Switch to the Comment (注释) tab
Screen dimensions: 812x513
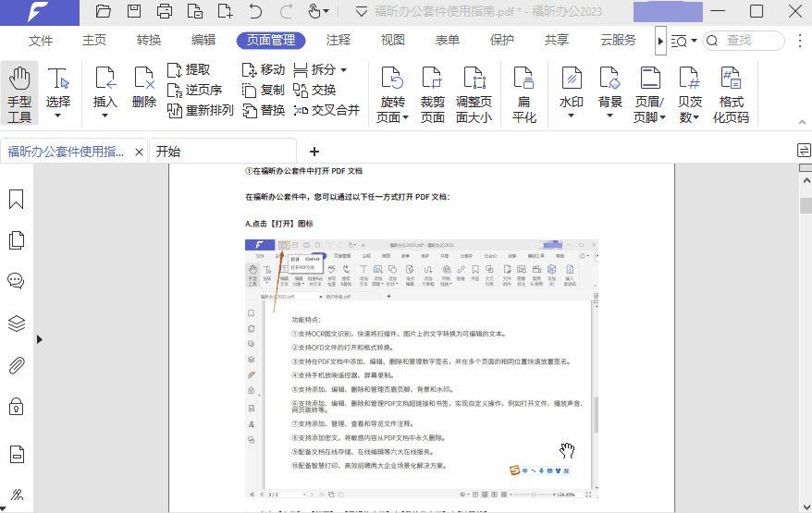coord(338,41)
